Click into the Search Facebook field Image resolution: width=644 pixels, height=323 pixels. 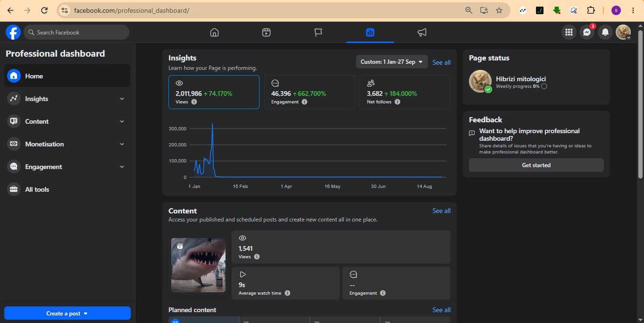pyautogui.click(x=76, y=32)
